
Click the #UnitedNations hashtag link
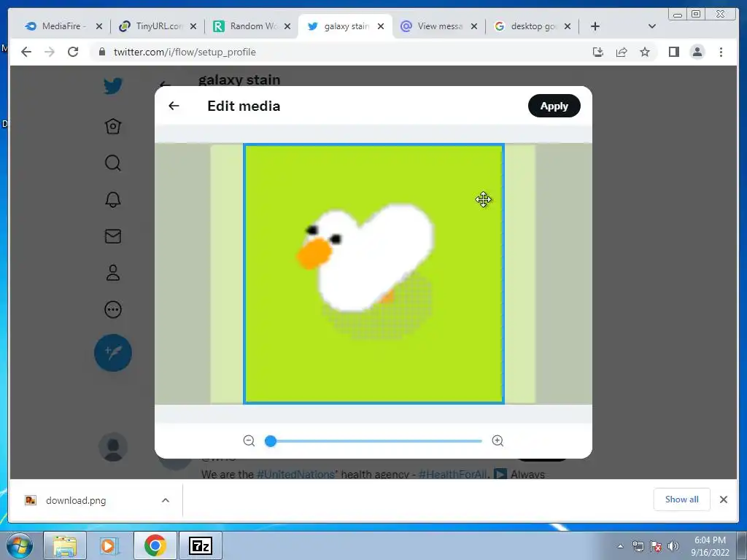(296, 474)
